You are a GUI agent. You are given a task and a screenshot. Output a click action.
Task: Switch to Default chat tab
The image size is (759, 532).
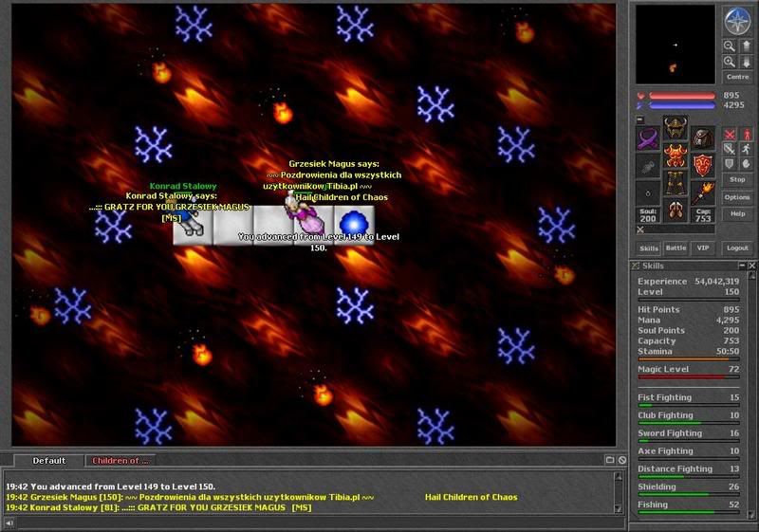(x=49, y=461)
